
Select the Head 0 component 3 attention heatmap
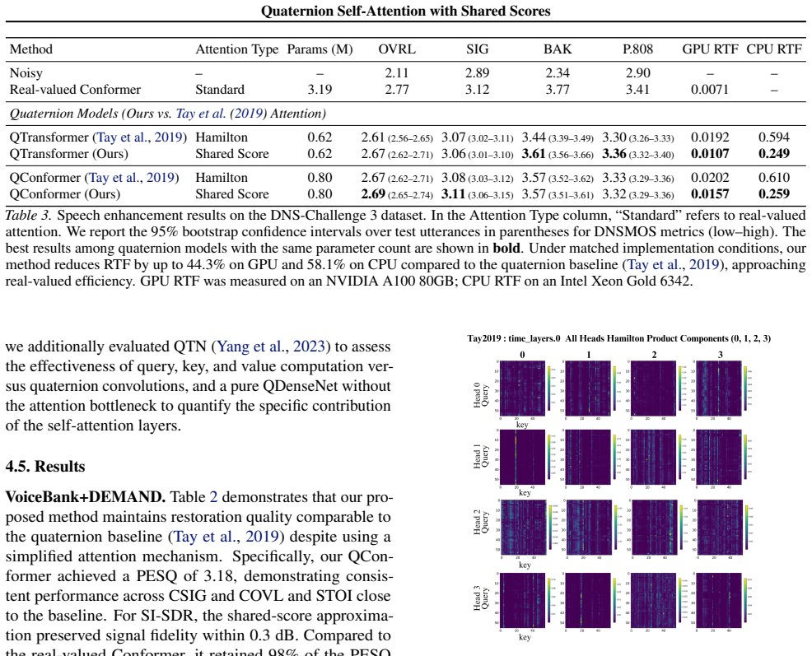tap(719, 388)
